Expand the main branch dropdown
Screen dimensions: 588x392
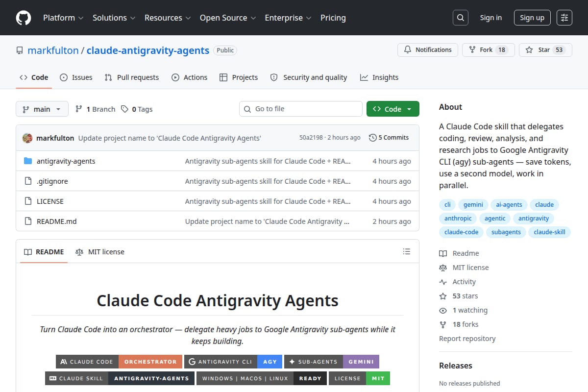pyautogui.click(x=42, y=109)
